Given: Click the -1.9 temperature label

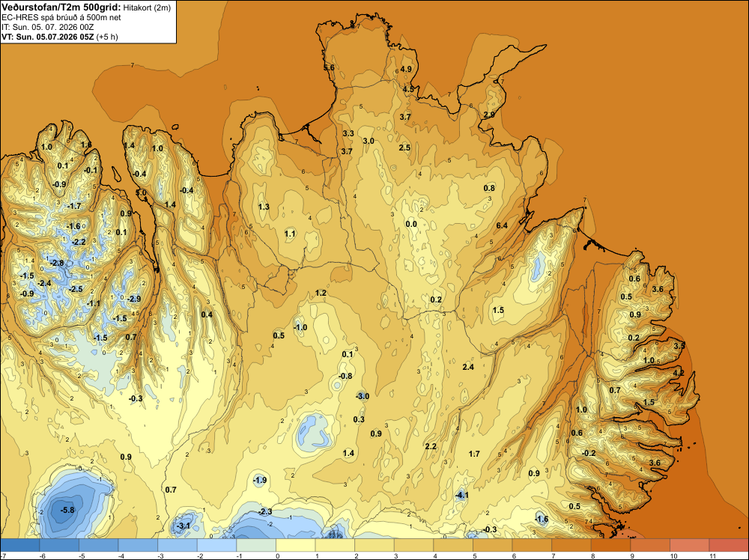Looking at the screenshot, I should tap(260, 481).
